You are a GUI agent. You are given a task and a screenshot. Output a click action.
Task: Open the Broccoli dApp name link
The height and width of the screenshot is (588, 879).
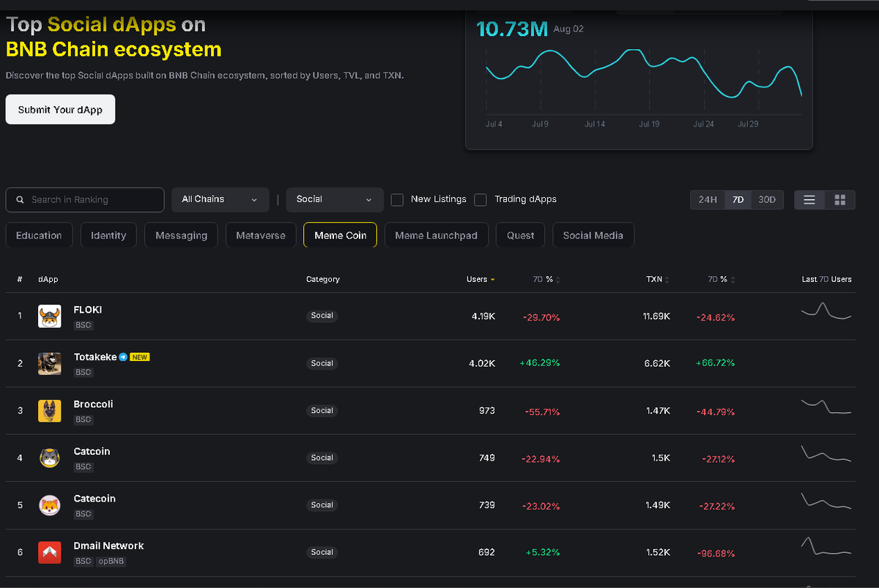coord(94,404)
